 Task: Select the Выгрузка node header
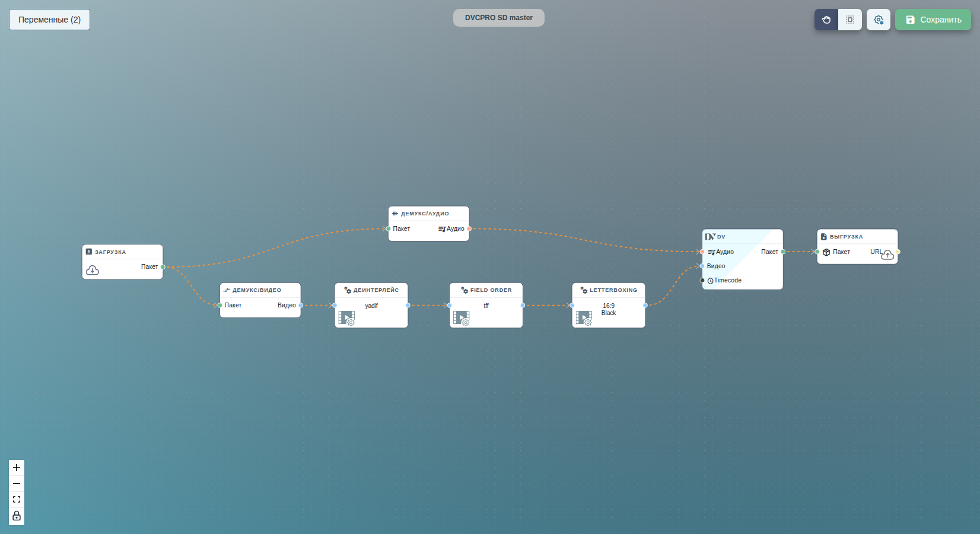pyautogui.click(x=857, y=236)
